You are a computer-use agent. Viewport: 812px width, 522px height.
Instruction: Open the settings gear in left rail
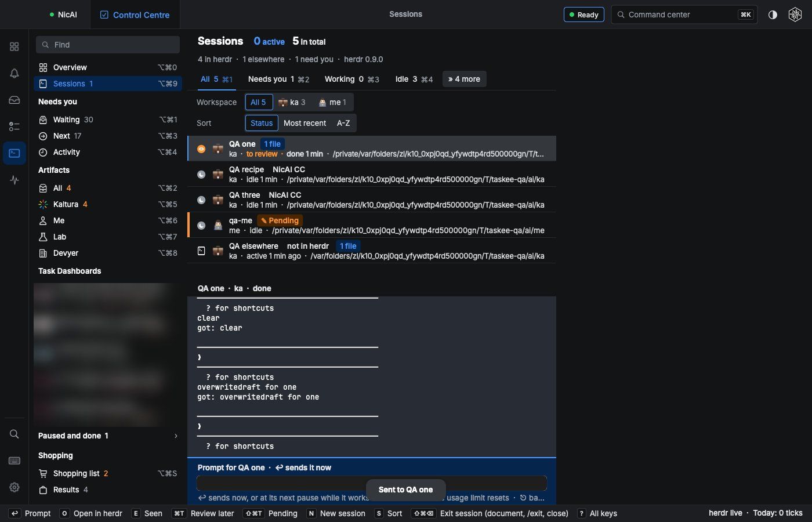click(x=14, y=487)
